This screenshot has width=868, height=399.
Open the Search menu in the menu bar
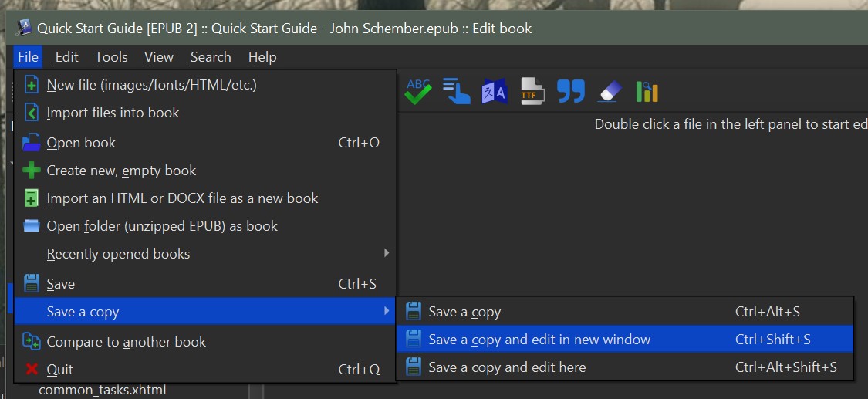211,57
